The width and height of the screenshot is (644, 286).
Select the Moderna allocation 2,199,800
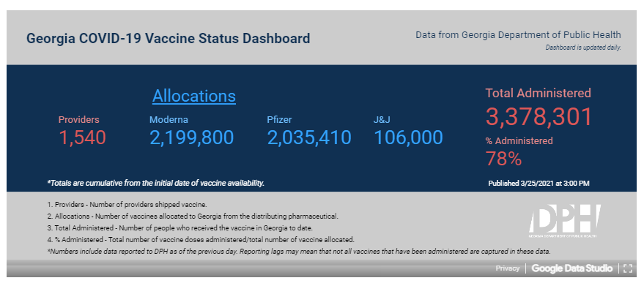[x=191, y=138]
